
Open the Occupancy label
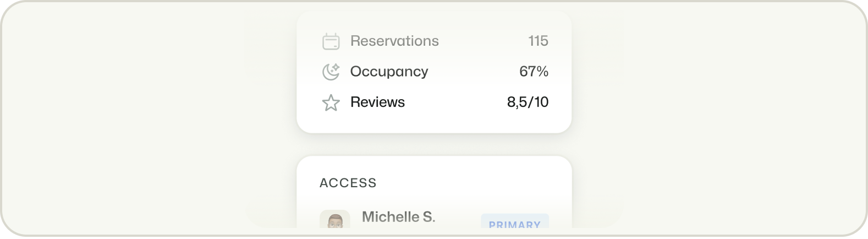tap(389, 72)
